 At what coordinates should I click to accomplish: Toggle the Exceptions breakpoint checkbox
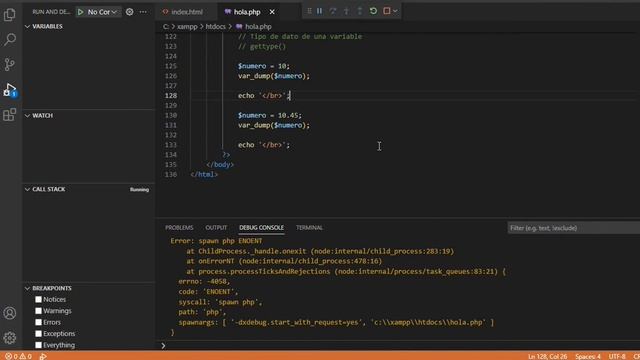(38, 333)
